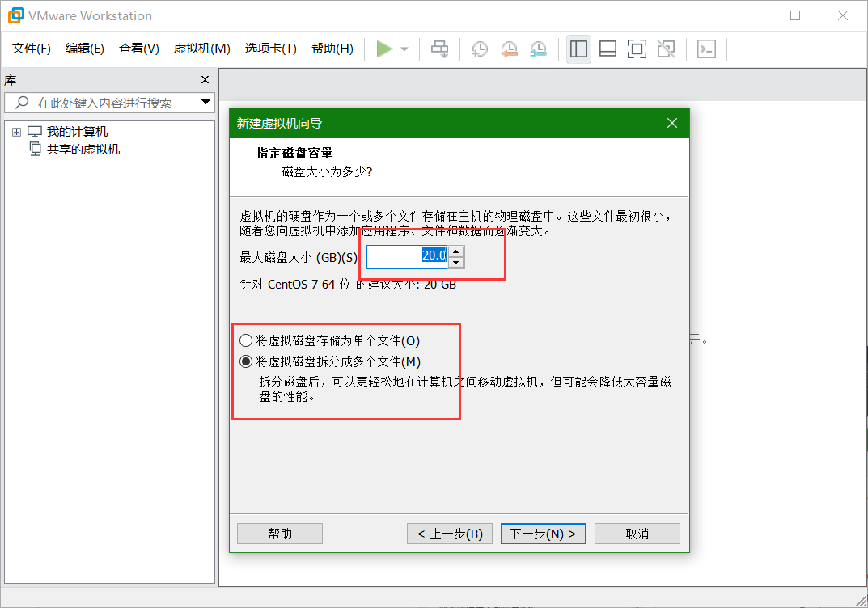
Task: Click the 上一步(B) back button
Action: (450, 534)
